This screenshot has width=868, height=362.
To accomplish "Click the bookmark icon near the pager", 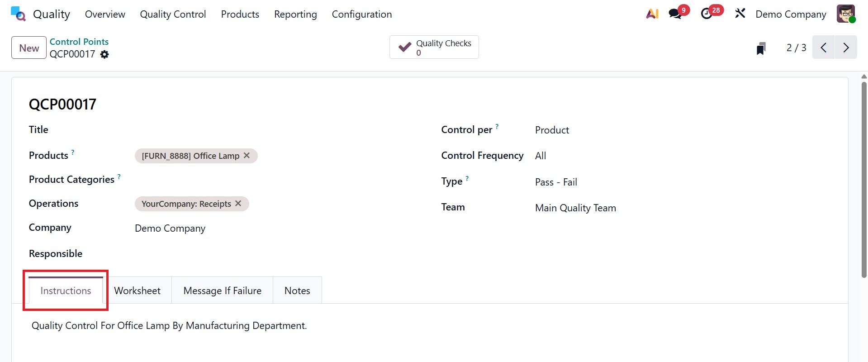I will (x=761, y=48).
